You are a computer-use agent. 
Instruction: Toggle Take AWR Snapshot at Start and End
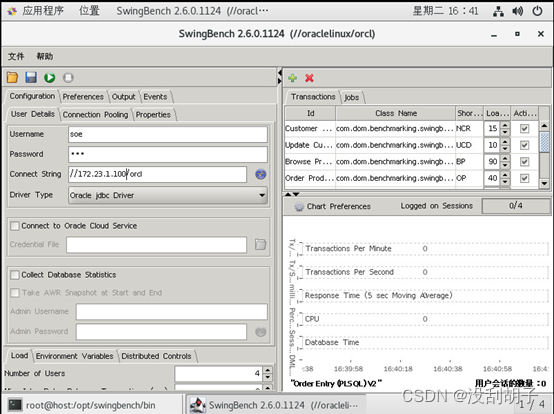pos(15,293)
